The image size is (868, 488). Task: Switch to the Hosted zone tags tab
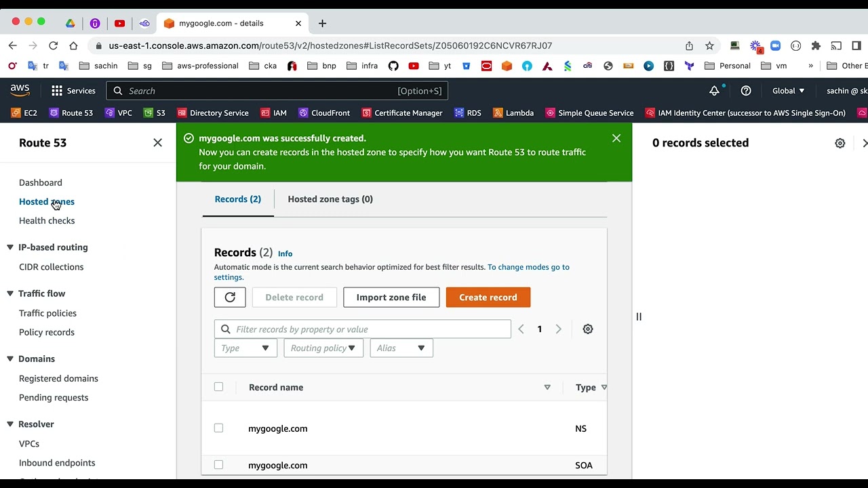click(x=330, y=199)
